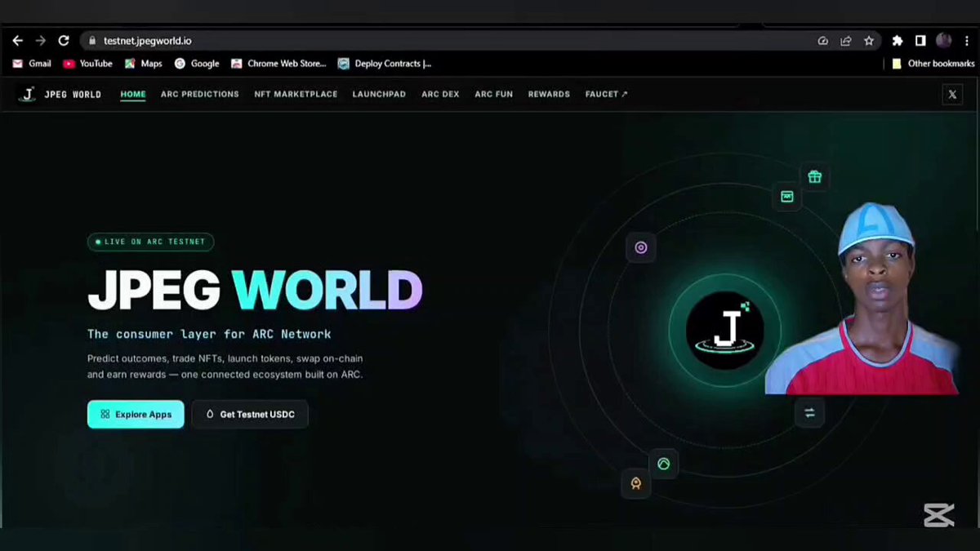Viewport: 980px width, 551px height.
Task: Click the green circular orbit icon
Action: tap(664, 464)
